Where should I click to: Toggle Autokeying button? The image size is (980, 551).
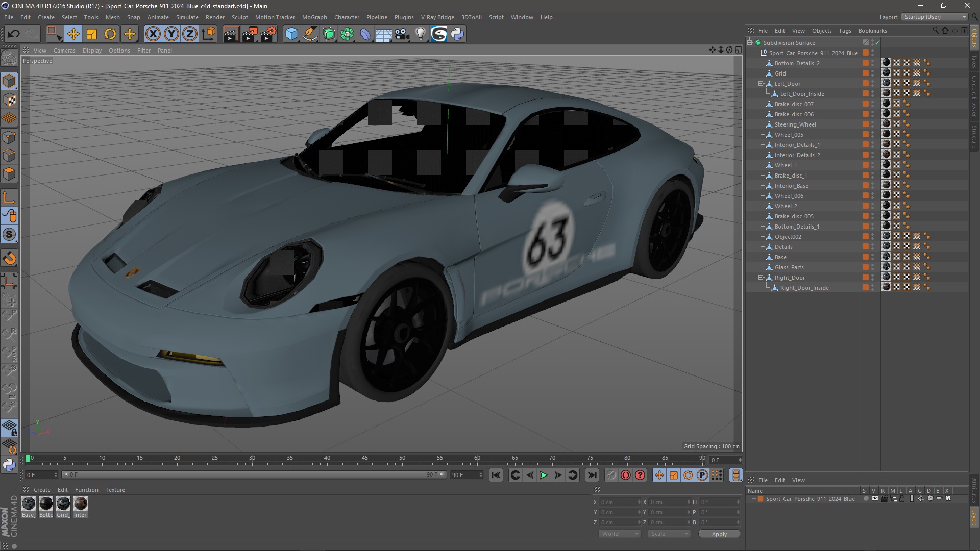click(x=626, y=475)
